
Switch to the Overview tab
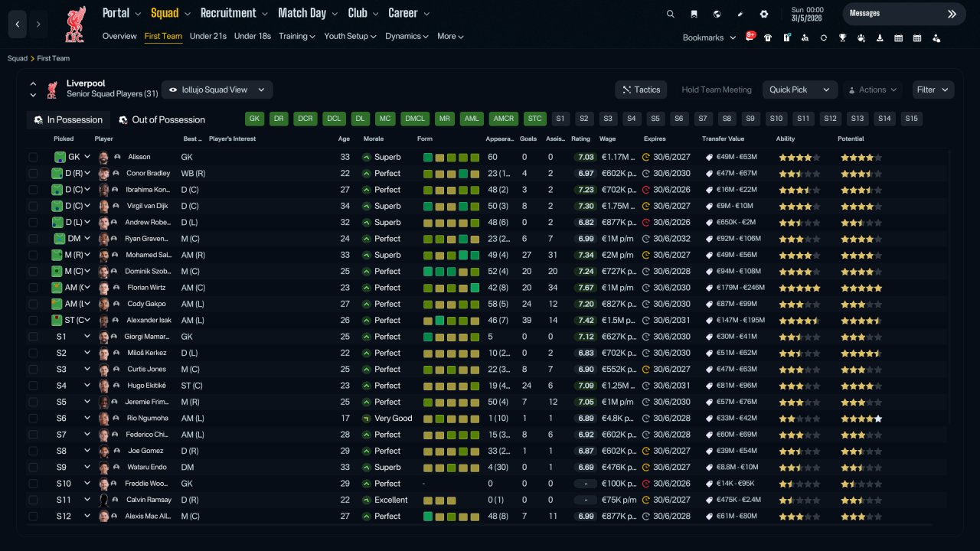tap(119, 36)
